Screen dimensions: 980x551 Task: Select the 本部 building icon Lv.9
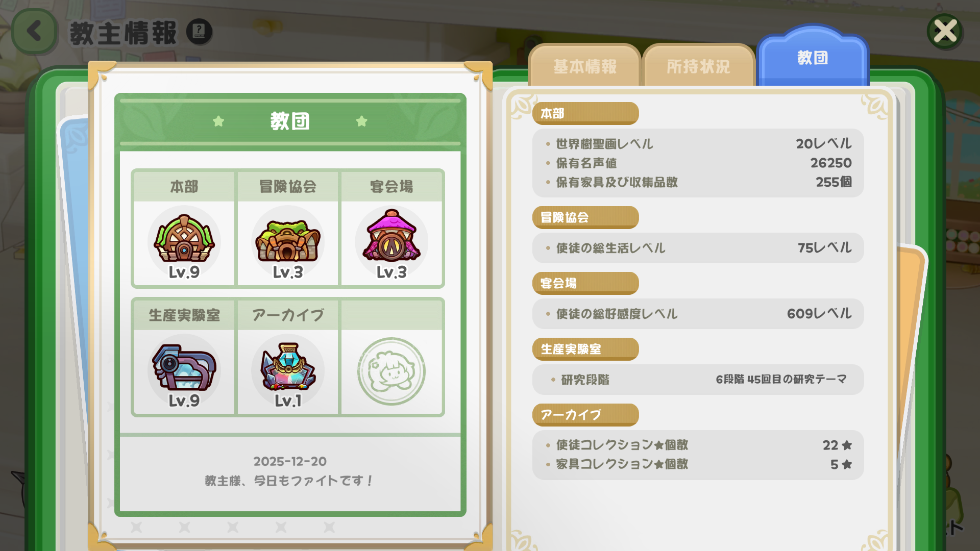pyautogui.click(x=184, y=242)
